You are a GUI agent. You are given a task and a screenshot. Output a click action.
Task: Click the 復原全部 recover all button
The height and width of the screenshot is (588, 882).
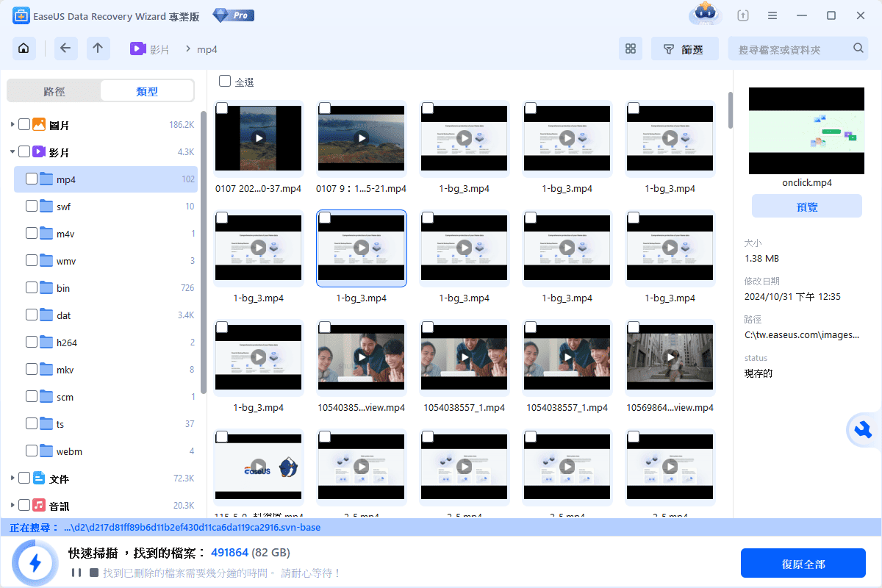803,564
